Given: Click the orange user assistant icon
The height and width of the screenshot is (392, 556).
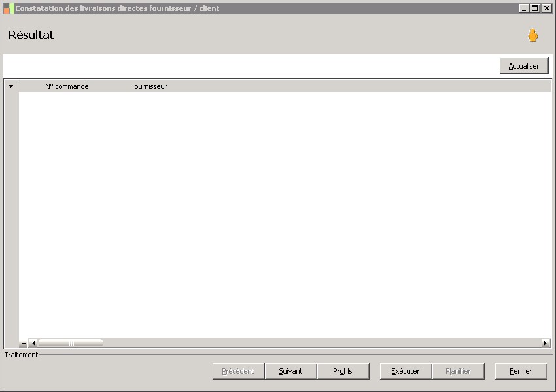Looking at the screenshot, I should pyautogui.click(x=532, y=35).
